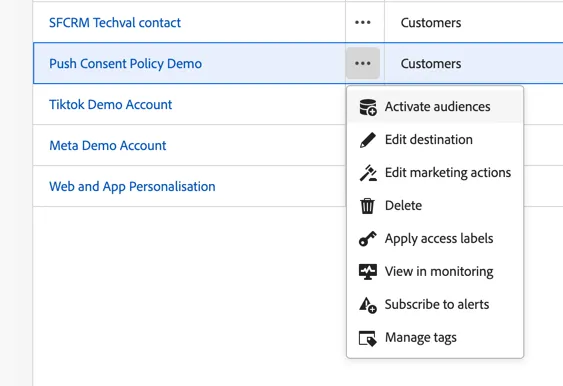563x386 pixels.
Task: Click the Edit marketing actions gavel icon
Action: (x=368, y=173)
